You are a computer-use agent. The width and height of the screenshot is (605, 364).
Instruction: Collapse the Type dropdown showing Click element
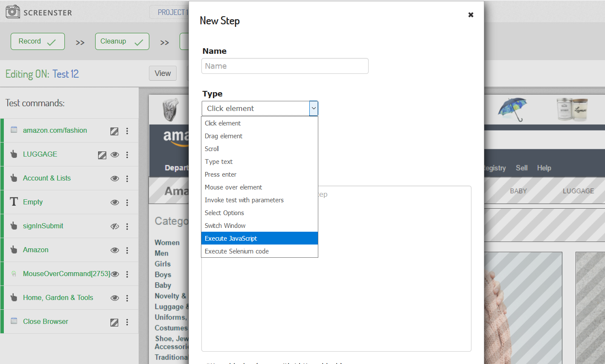[x=259, y=108]
